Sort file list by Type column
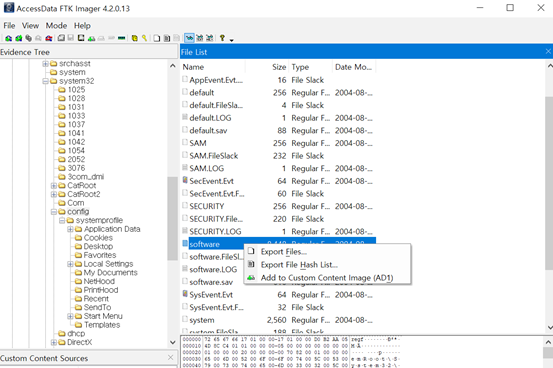 click(x=310, y=67)
